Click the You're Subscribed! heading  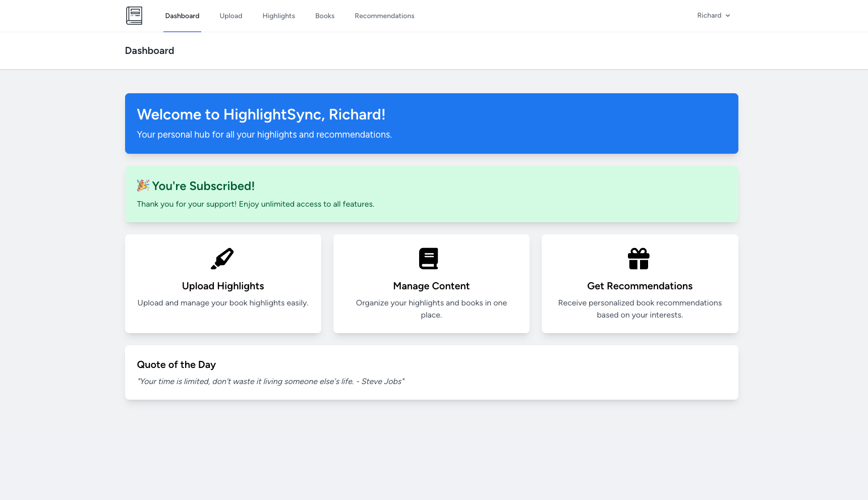click(203, 186)
